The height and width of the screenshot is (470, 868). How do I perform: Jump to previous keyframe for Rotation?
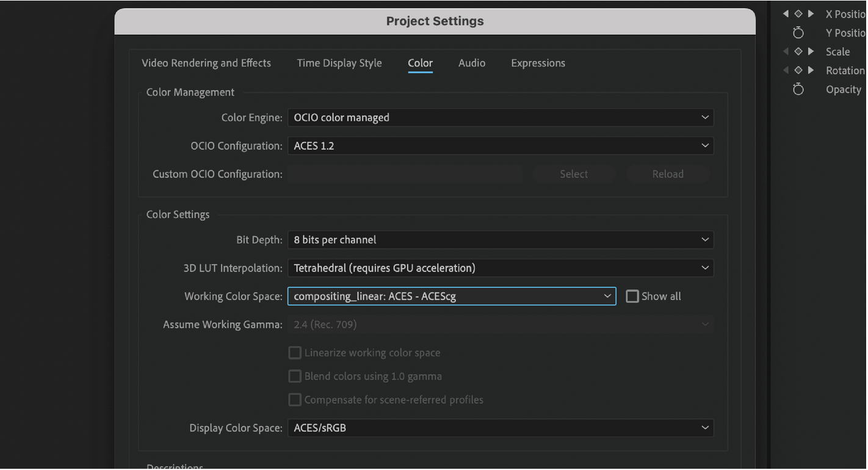point(786,70)
